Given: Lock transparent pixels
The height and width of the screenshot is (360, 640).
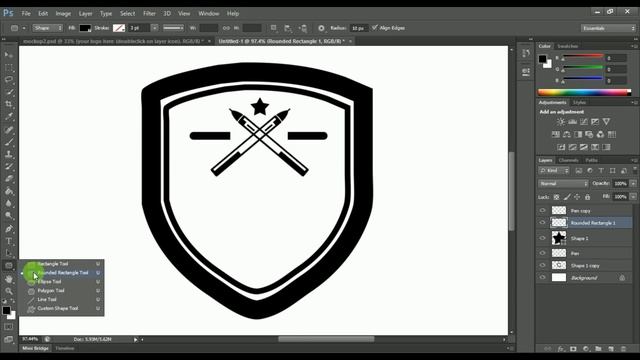Looking at the screenshot, I should click(x=556, y=197).
